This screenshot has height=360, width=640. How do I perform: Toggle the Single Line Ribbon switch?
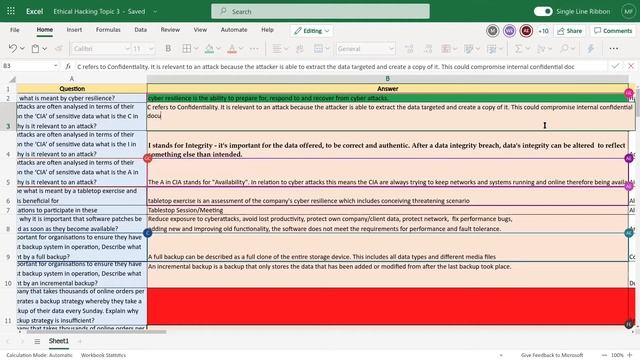pyautogui.click(x=543, y=11)
